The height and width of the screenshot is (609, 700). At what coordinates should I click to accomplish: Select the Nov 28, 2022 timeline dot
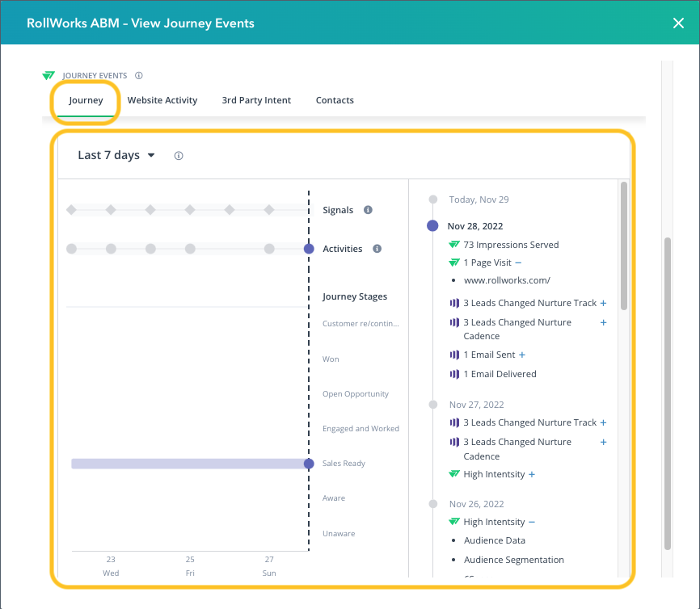pos(432,226)
